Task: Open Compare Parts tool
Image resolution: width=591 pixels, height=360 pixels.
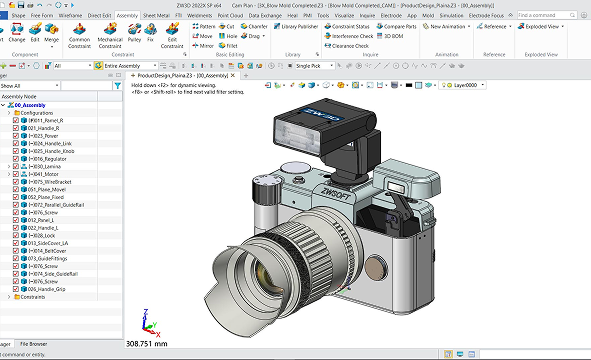Action: pyautogui.click(x=397, y=26)
